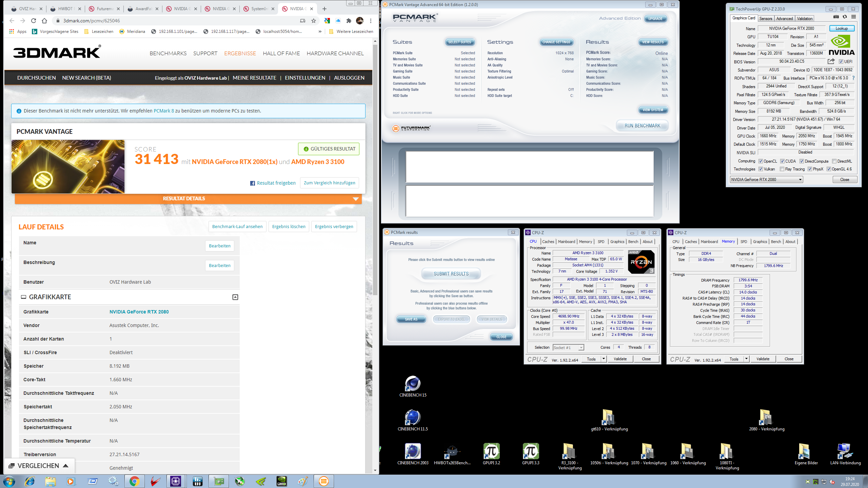Open CINEBENCH 11.5 desktop shortcut
The height and width of the screenshot is (488, 868).
tap(413, 420)
